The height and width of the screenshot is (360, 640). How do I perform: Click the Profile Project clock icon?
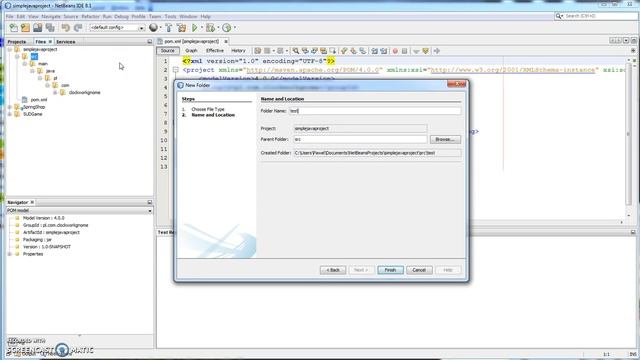227,28
